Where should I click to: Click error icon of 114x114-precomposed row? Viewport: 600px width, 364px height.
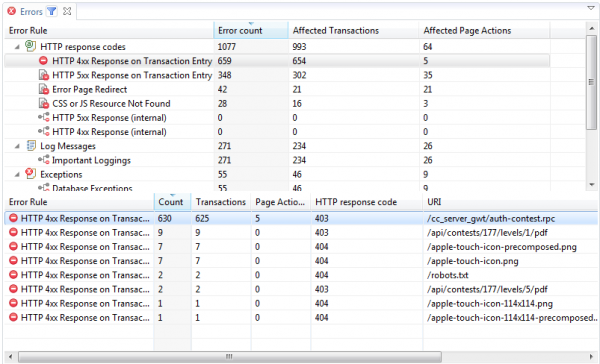[13, 317]
